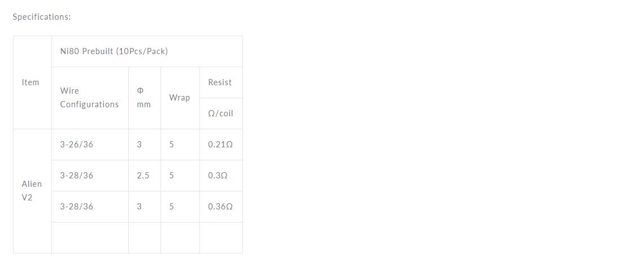This screenshot has width=644, height=271.
Task: Select the Ω/coil subheader cell
Action: [220, 113]
